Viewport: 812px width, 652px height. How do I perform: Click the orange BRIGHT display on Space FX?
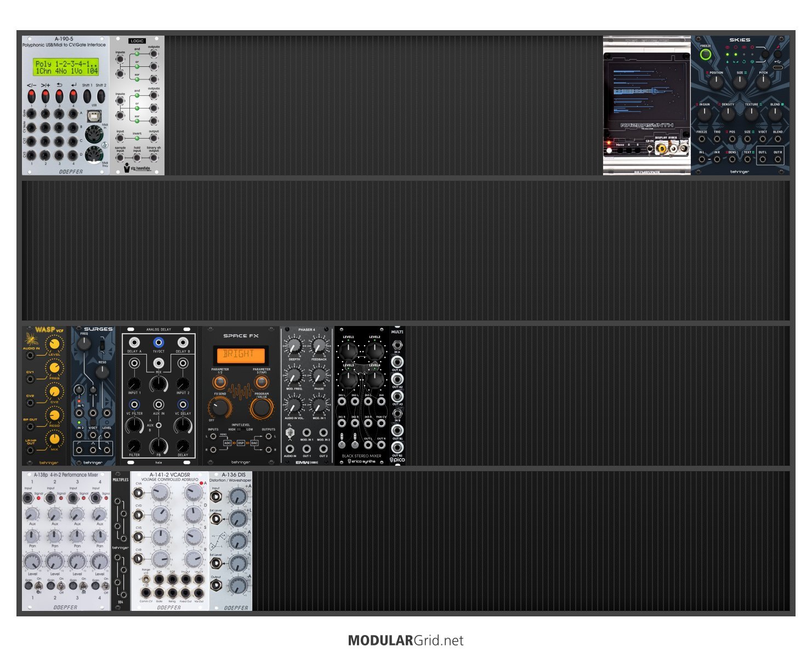(x=241, y=354)
